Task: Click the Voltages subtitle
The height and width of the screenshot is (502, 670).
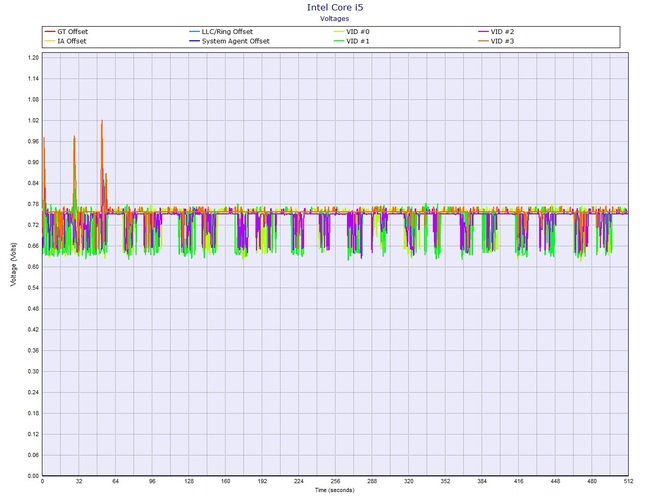Action: (335, 18)
